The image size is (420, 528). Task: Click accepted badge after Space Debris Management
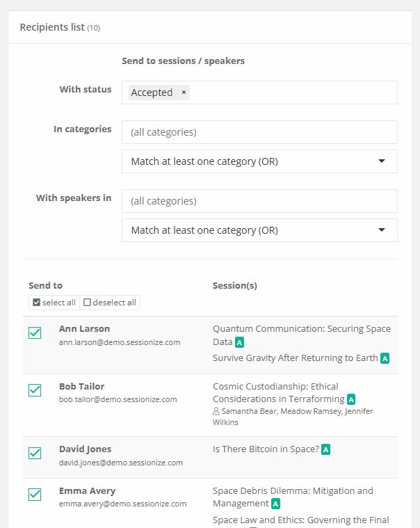(x=275, y=504)
